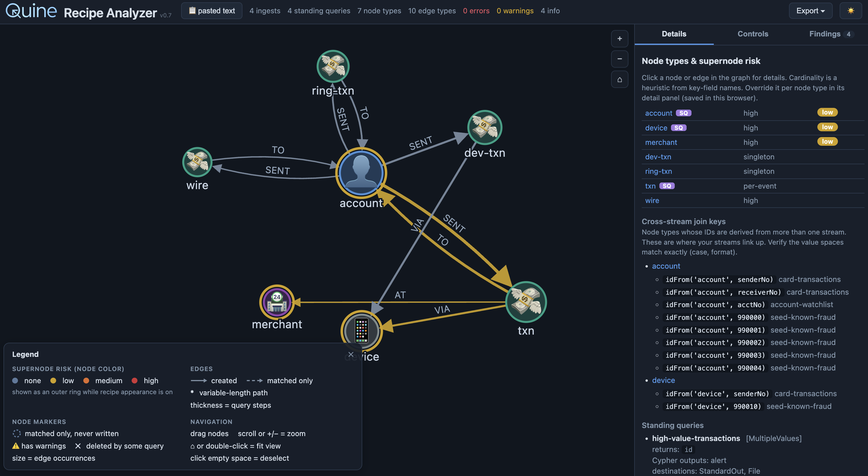Screen dimensions: 868x476
Task: Click account under Cross-stream join keys
Action: 666,266
